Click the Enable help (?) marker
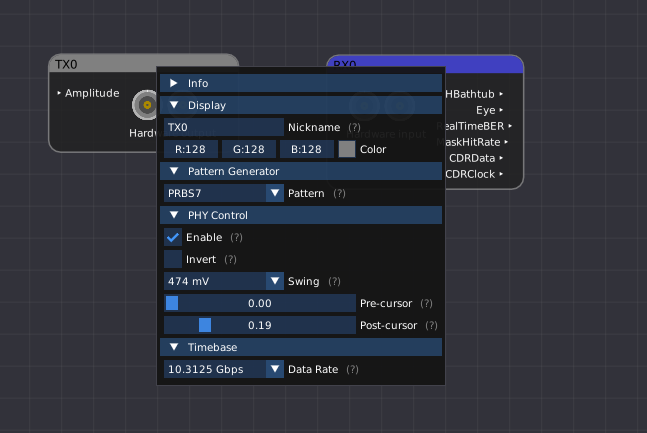Screen dimensions: 647x433 point(236,237)
